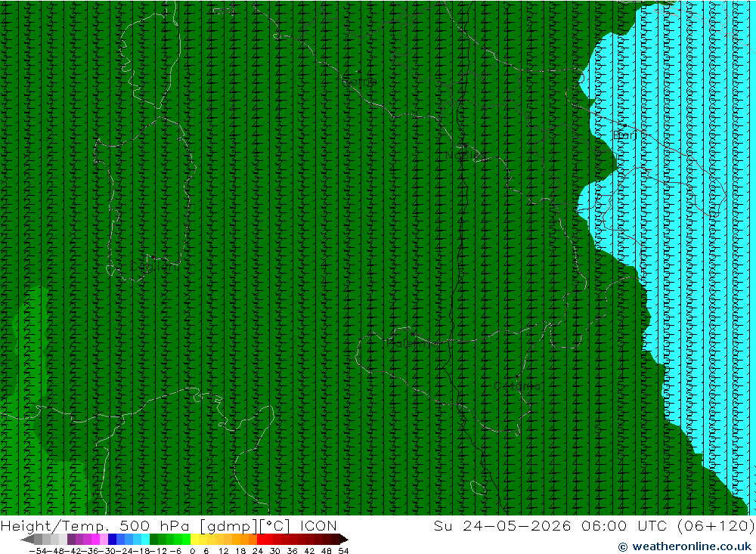Click the dark purple swatch in the legend
Viewport: 756px width, 554px height.
(x=71, y=539)
